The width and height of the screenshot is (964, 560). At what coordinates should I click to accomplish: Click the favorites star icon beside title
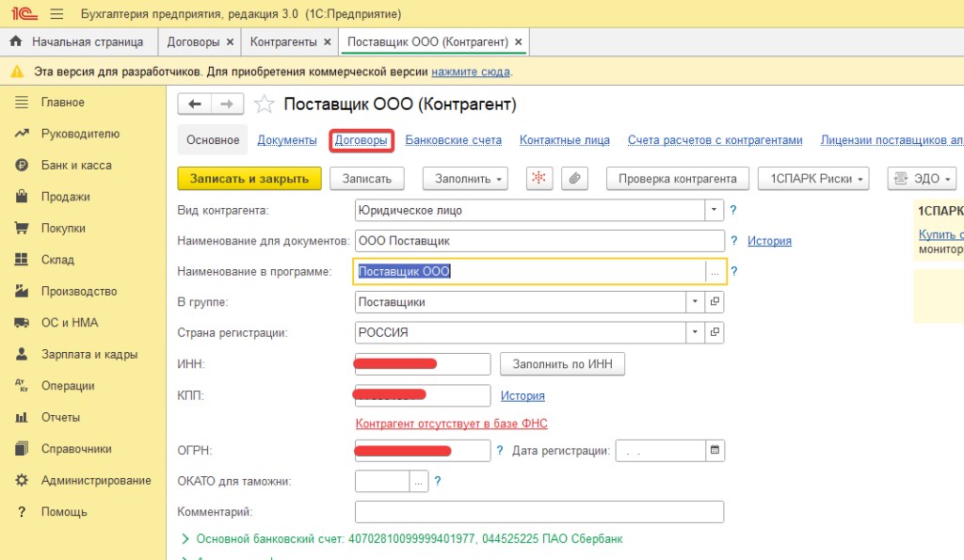pyautogui.click(x=266, y=104)
